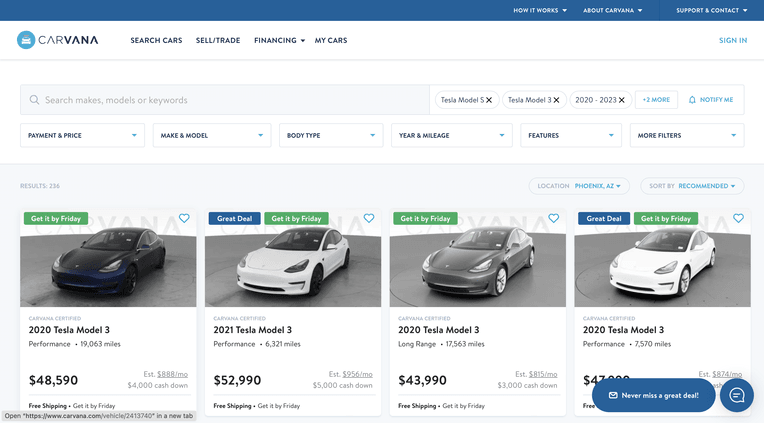Screen dimensions: 764x423
Task: Click the Carvana logo
Action: coord(57,40)
